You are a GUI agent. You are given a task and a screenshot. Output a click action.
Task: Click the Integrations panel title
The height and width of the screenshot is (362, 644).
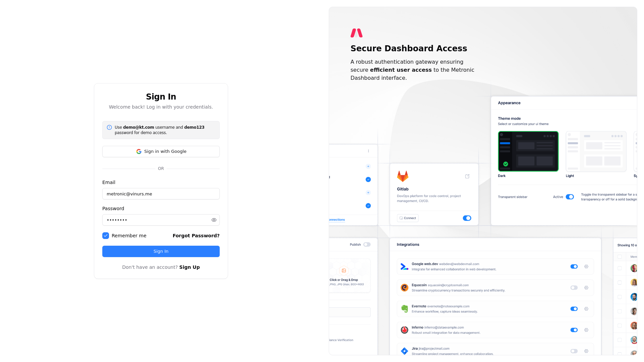[408, 245]
